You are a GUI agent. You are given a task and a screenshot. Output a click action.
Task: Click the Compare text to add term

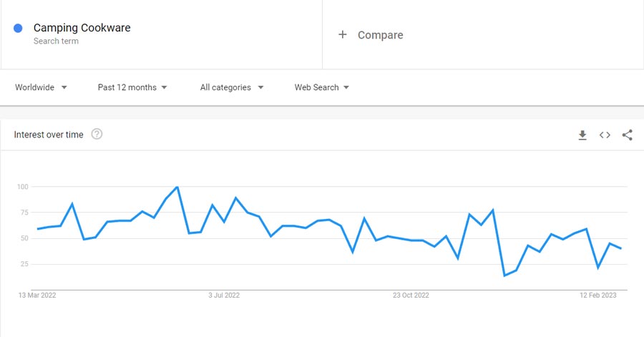tap(380, 35)
